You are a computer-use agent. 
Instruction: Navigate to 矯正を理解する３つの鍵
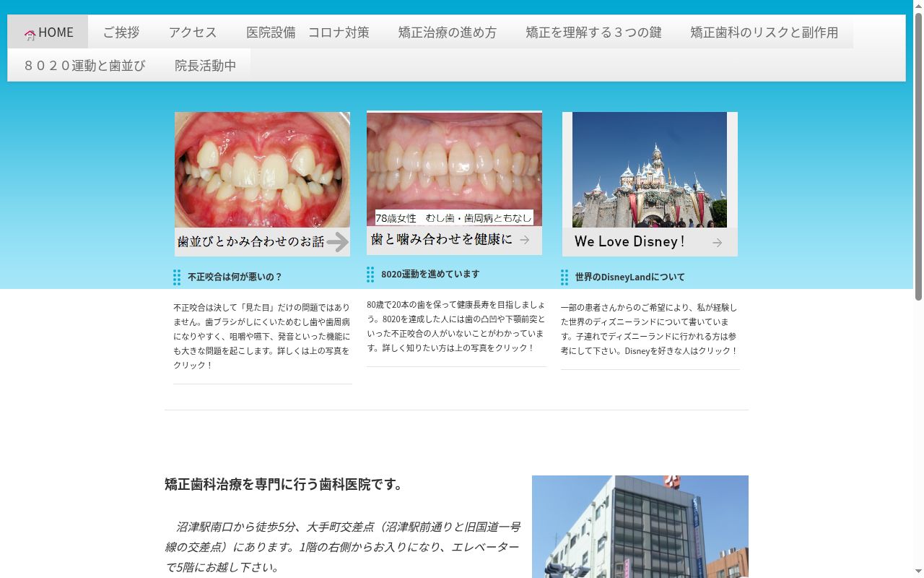click(x=593, y=33)
